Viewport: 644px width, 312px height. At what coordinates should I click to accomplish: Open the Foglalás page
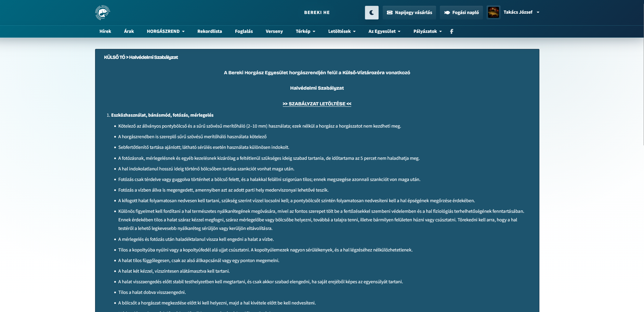[244, 31]
